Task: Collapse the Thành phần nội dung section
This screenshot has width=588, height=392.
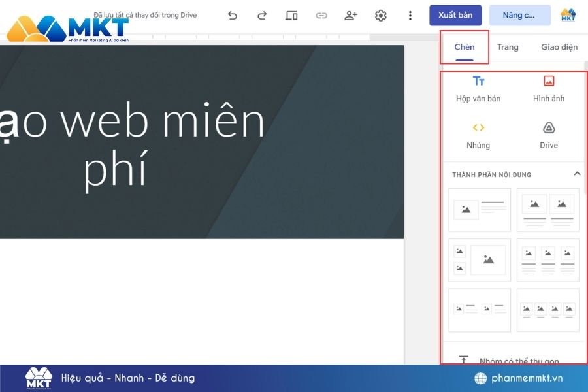Action: (x=577, y=174)
